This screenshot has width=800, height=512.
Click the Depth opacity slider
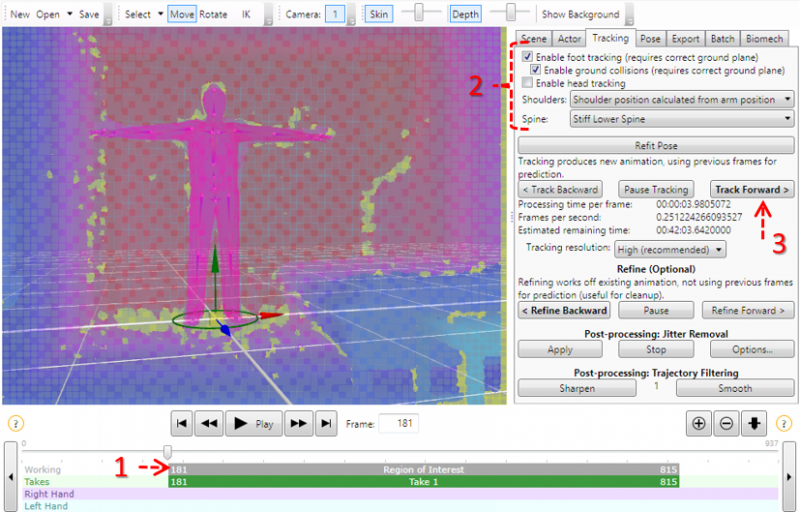point(511,12)
